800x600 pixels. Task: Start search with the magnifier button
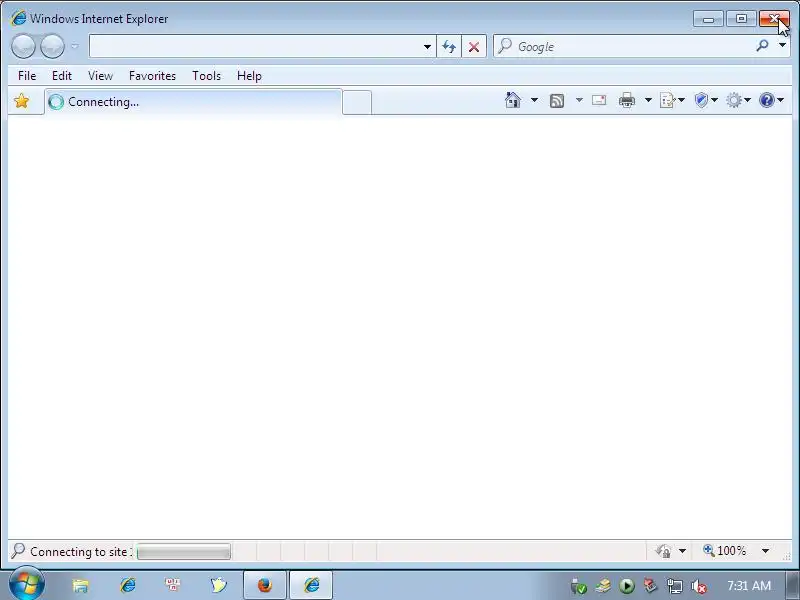(762, 46)
